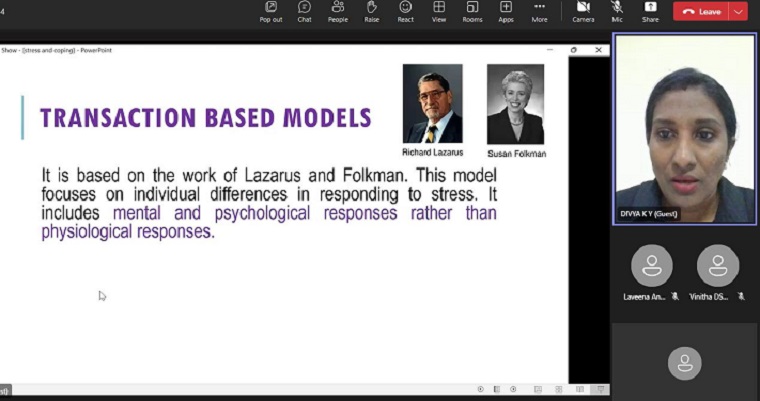Unmute the Mic
This screenshot has height=401, width=760.
[617, 11]
